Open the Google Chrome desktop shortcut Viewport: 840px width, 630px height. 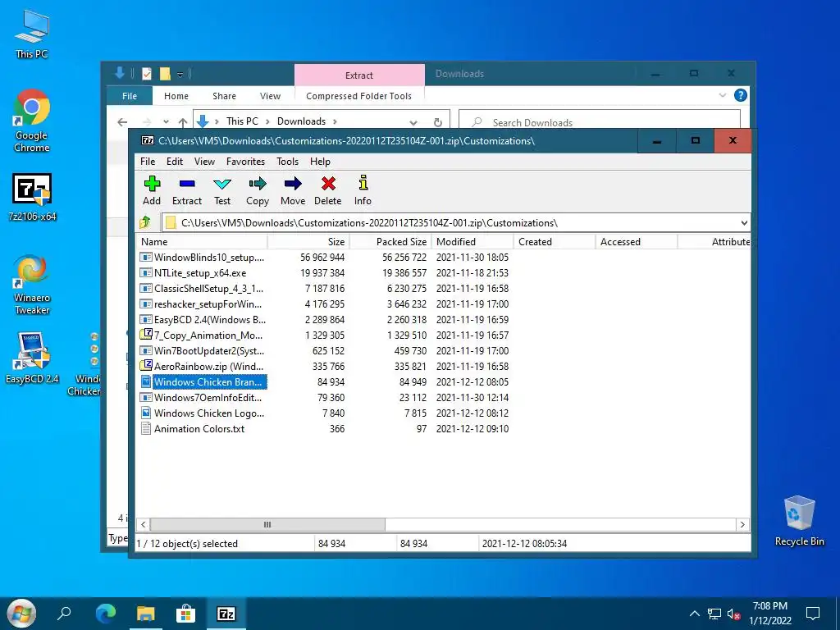pos(32,121)
